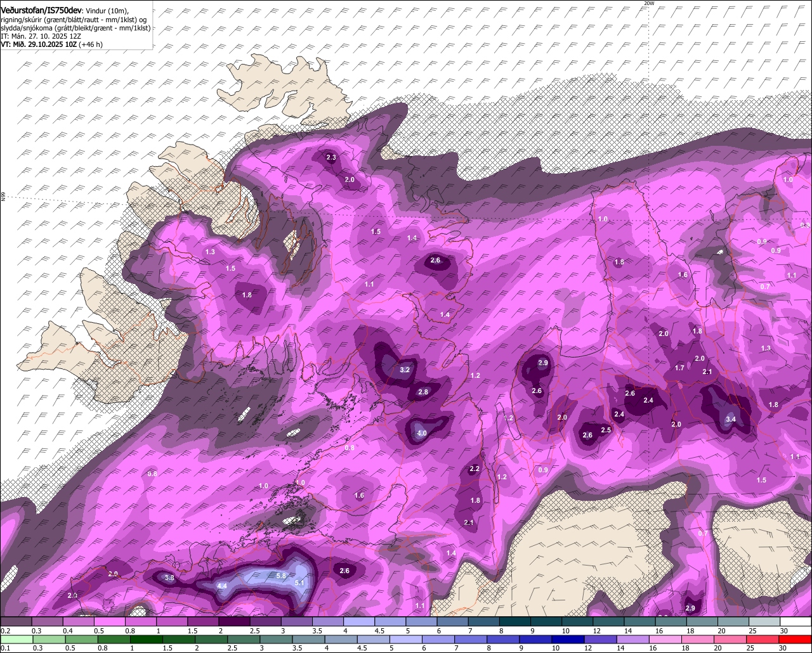Image resolution: width=812 pixels, height=653 pixels.
Task: Click the 4.0 precipitation value on the map
Action: [x=422, y=434]
